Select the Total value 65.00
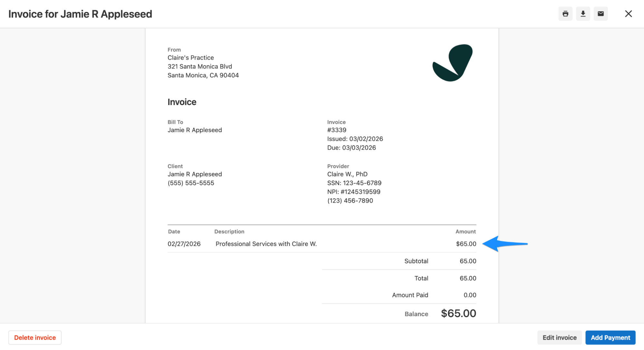This screenshot has width=644, height=350. tap(468, 278)
